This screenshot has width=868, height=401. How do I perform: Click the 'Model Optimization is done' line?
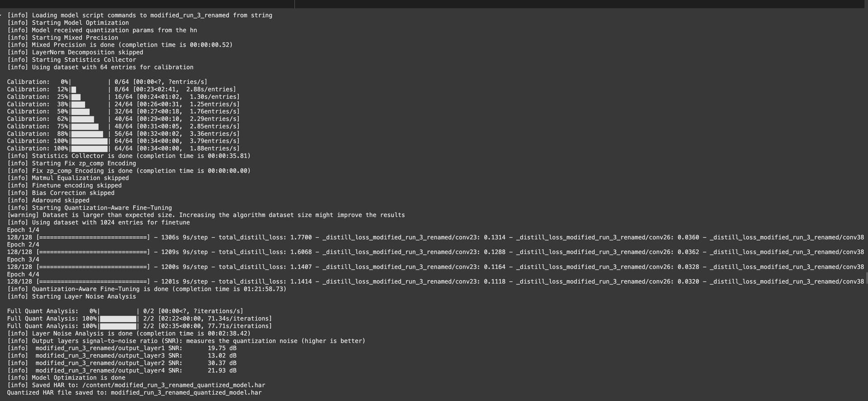click(x=78, y=378)
